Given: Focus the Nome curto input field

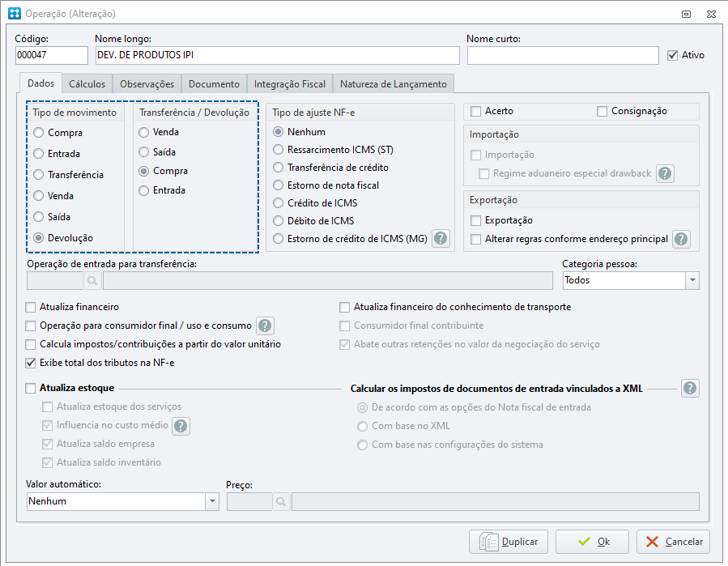Looking at the screenshot, I should coord(563,55).
